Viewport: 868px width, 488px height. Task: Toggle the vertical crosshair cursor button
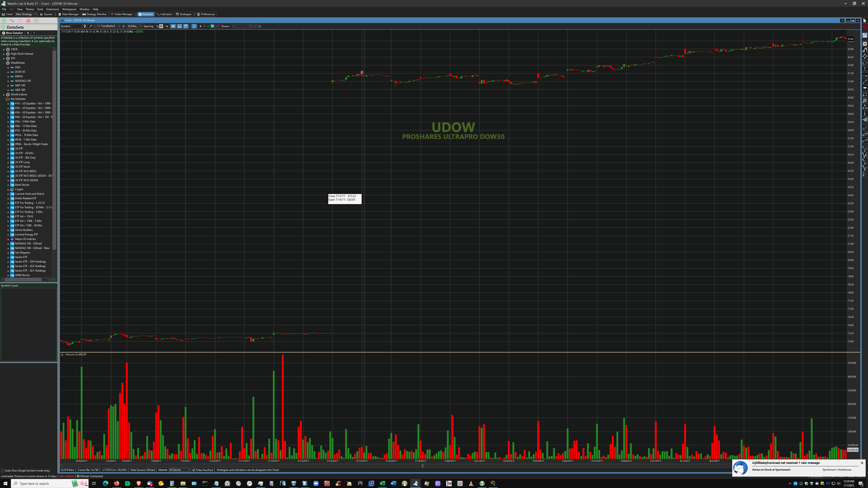pos(194,26)
